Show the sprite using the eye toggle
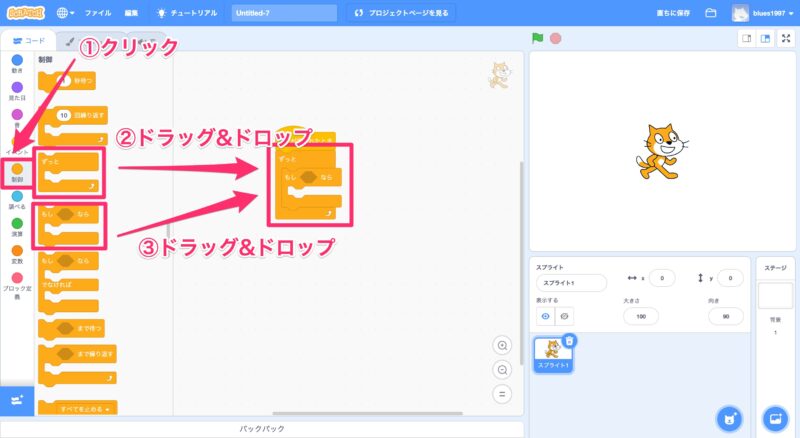The width and height of the screenshot is (800, 438). click(545, 316)
